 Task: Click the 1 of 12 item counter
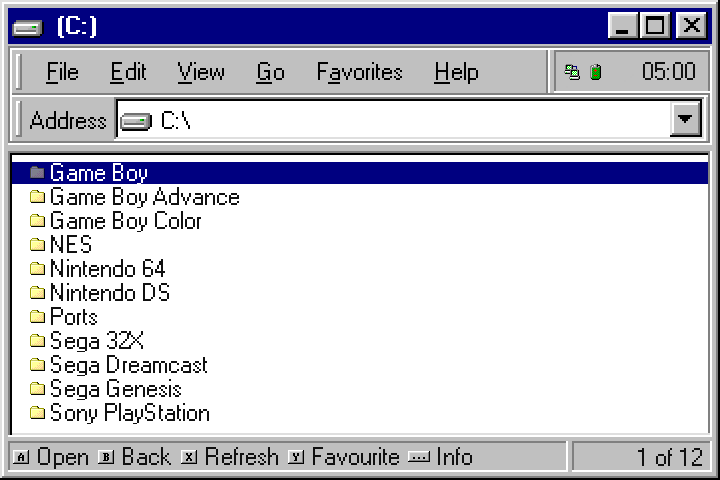[x=669, y=457]
